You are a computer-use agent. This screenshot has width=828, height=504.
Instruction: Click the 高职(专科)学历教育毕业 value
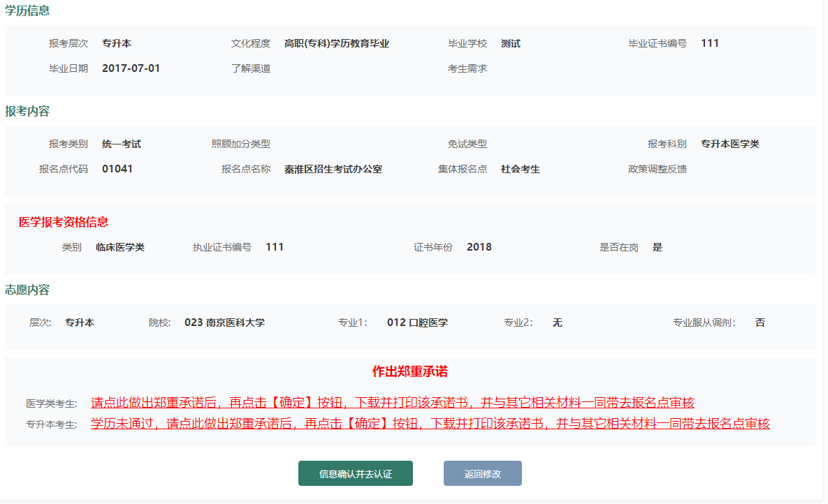(x=336, y=43)
